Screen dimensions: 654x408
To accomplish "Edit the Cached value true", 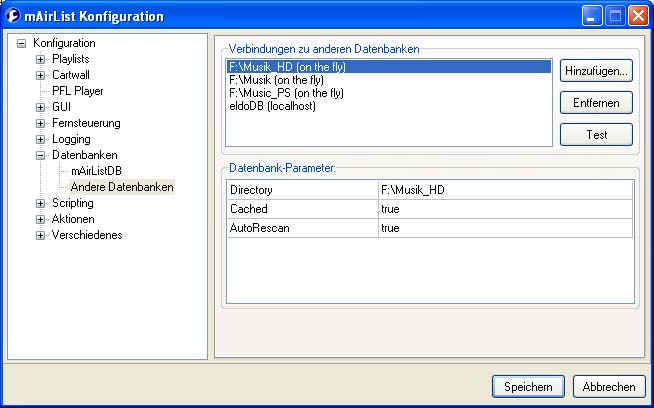I will coord(506,209).
